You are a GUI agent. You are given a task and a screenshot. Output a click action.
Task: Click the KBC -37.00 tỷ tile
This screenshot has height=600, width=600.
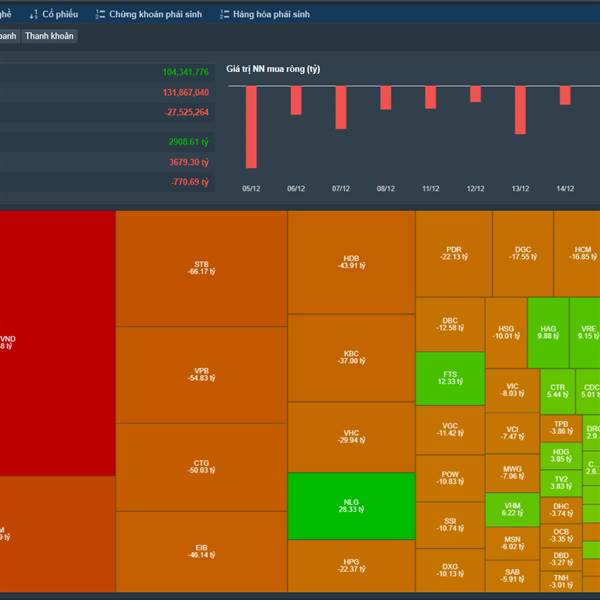point(351,358)
